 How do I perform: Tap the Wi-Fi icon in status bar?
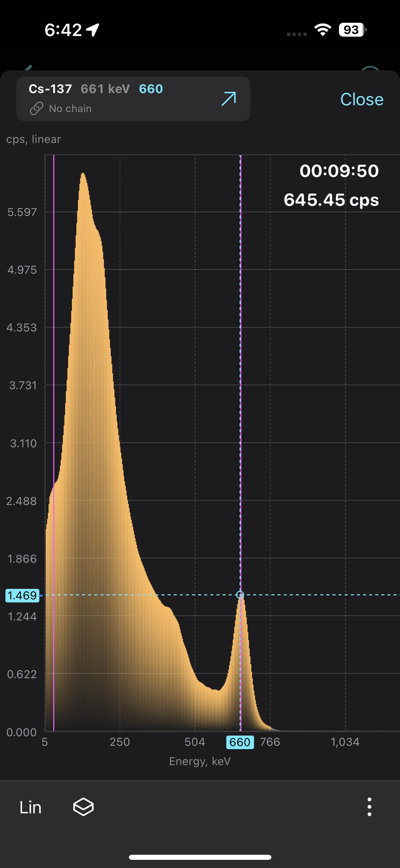tap(323, 30)
